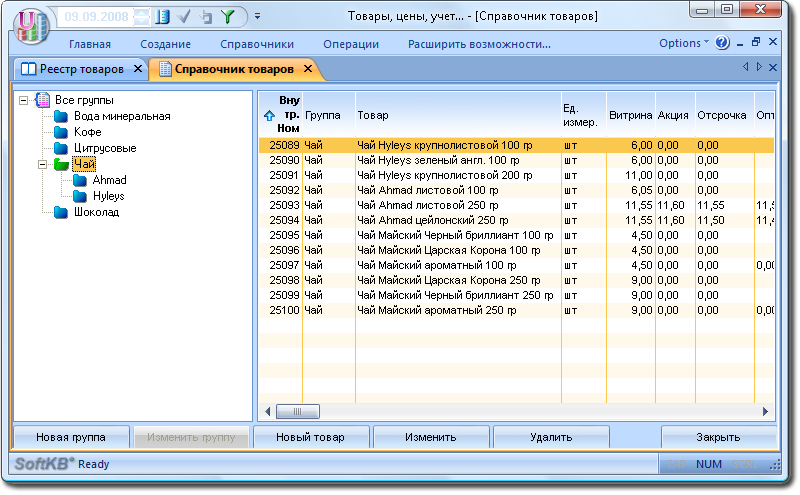Select the Чай group in tree
This screenshot has width=800, height=495.
(84, 164)
